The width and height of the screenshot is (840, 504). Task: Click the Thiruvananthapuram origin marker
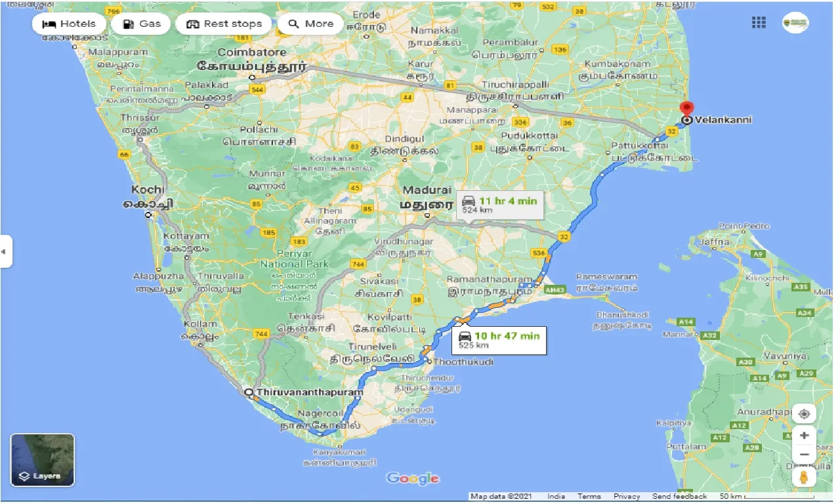coord(250,392)
